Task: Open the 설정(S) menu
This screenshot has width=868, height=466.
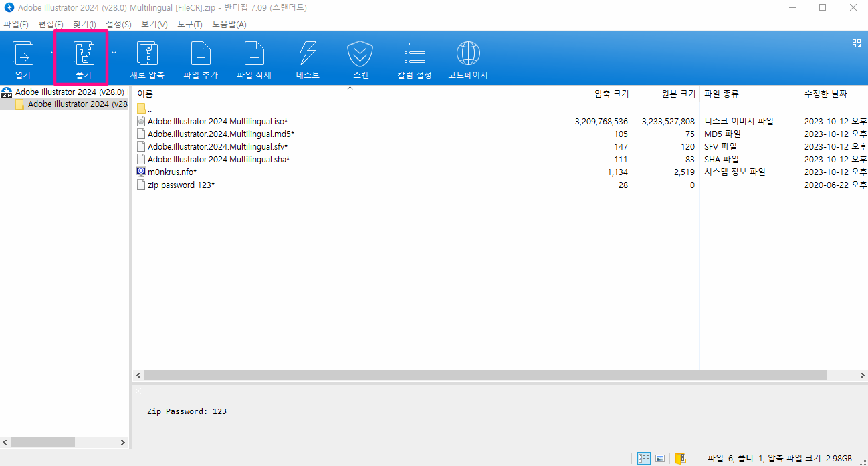Action: tap(118, 24)
